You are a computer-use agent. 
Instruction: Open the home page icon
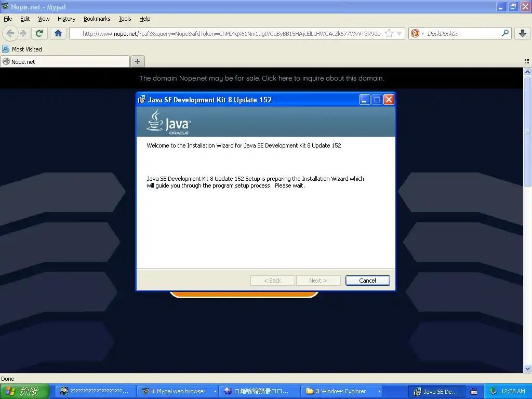[58, 33]
